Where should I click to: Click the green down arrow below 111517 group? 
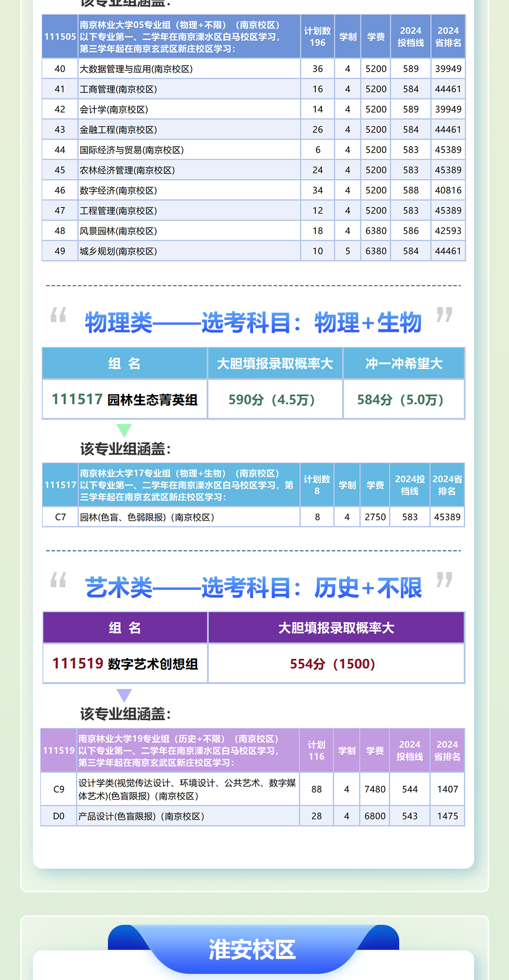124,430
